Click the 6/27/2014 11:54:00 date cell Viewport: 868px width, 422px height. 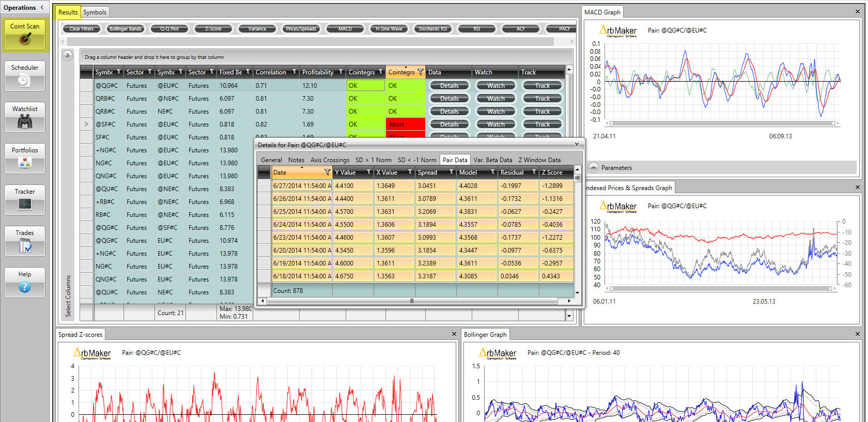pyautogui.click(x=302, y=185)
